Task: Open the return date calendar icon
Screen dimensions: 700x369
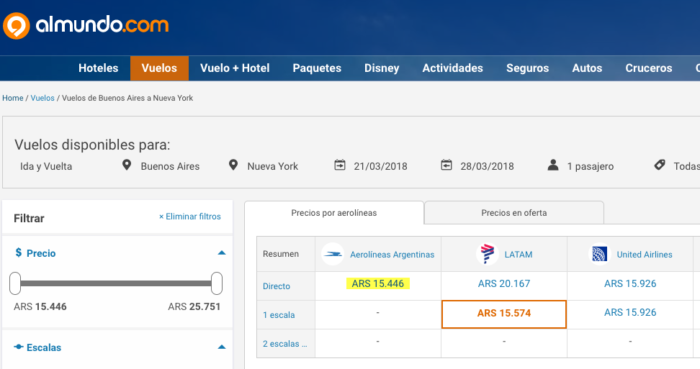Action: pos(446,165)
